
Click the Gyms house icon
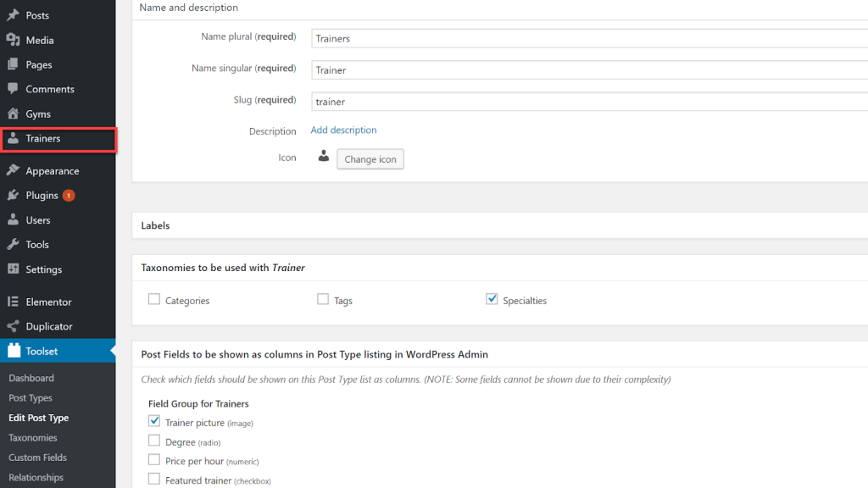pyautogui.click(x=13, y=114)
